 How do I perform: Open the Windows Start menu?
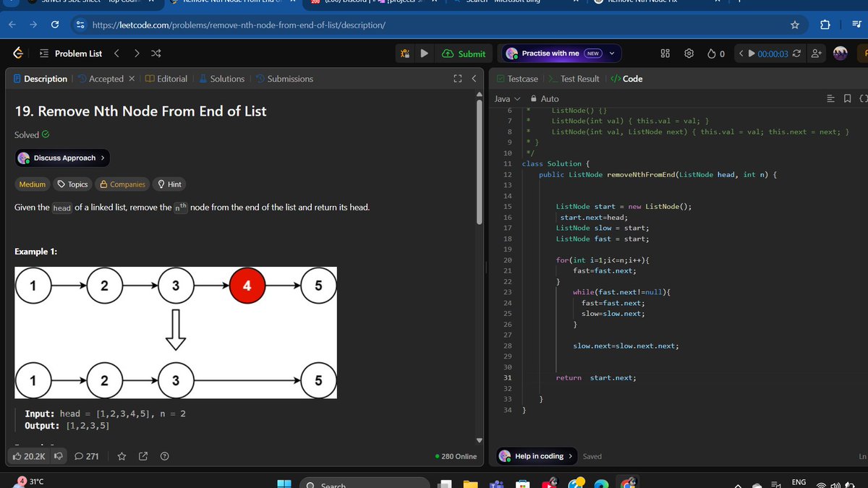[284, 484]
